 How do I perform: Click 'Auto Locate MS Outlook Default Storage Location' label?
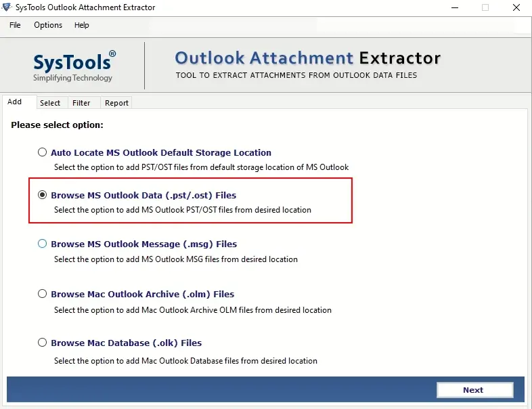pyautogui.click(x=161, y=153)
